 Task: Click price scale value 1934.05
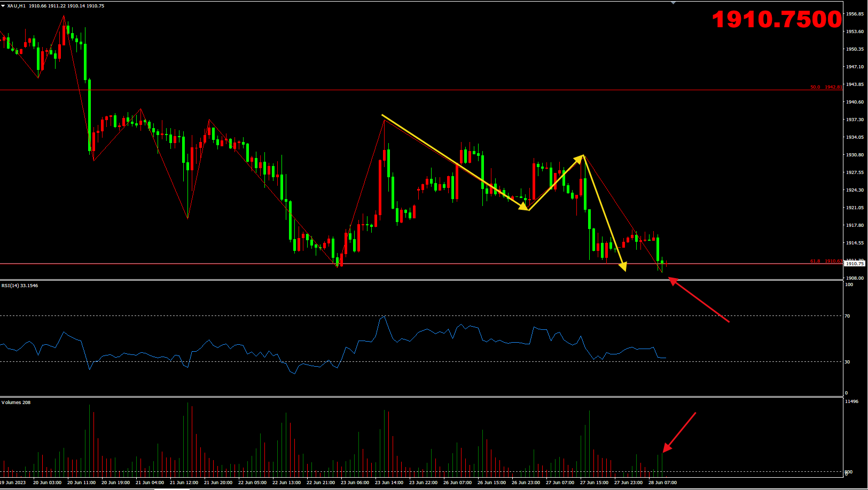click(x=855, y=137)
